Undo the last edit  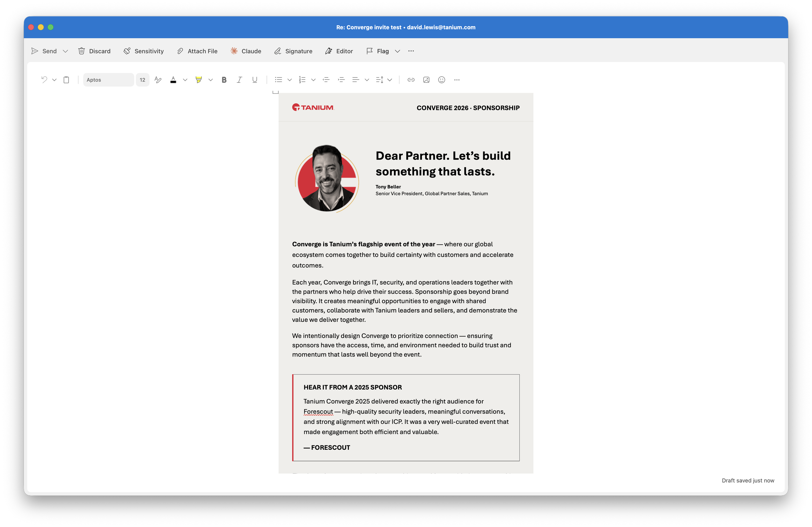[44, 80]
